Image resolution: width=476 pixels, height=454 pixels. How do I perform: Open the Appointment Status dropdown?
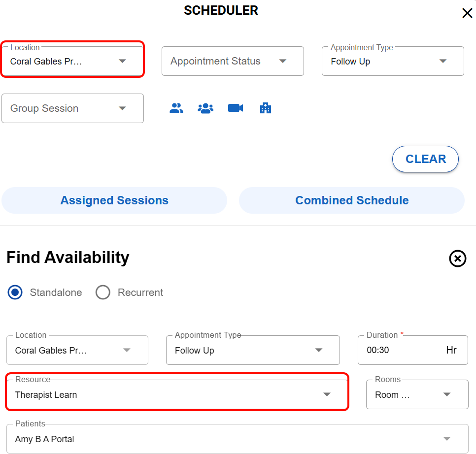click(x=233, y=61)
